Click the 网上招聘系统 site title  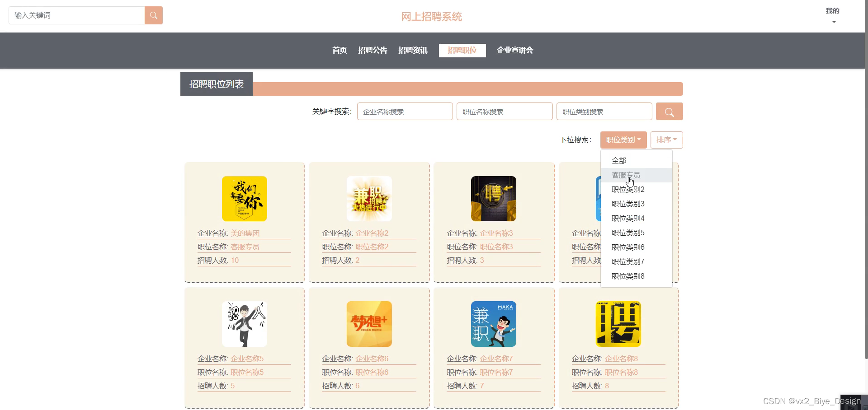click(x=432, y=17)
